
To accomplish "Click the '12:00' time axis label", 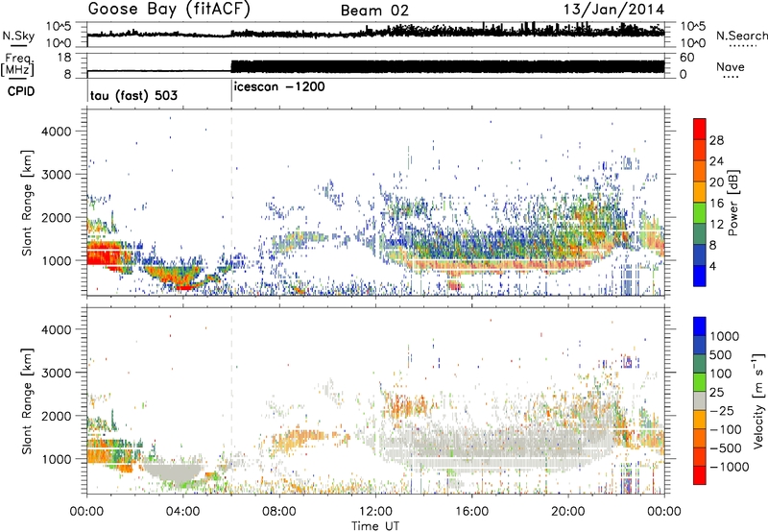I will coord(375,512).
